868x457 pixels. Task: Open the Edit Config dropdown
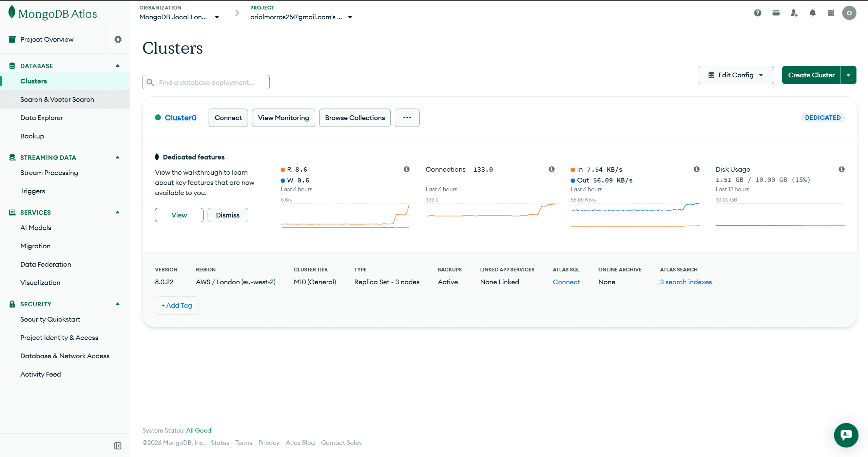(x=735, y=75)
